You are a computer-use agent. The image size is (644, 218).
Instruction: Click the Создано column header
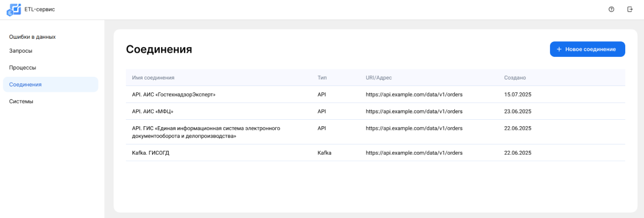[514, 78]
